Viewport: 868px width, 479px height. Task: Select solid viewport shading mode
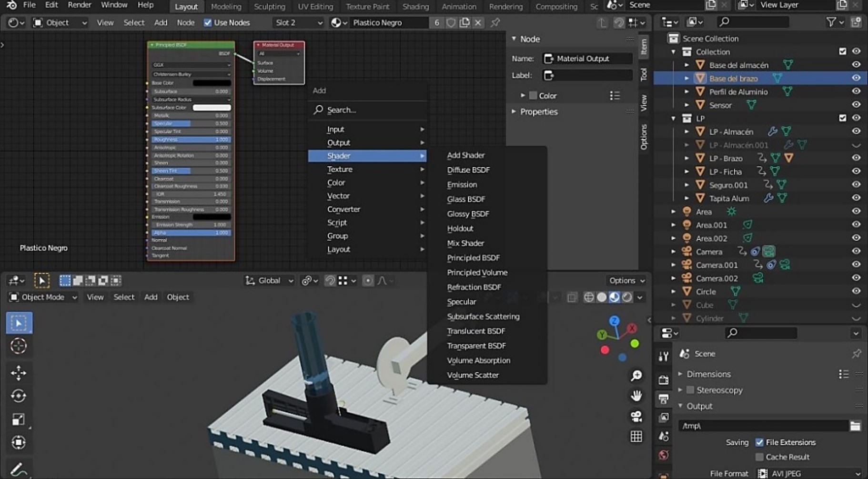pyautogui.click(x=602, y=297)
